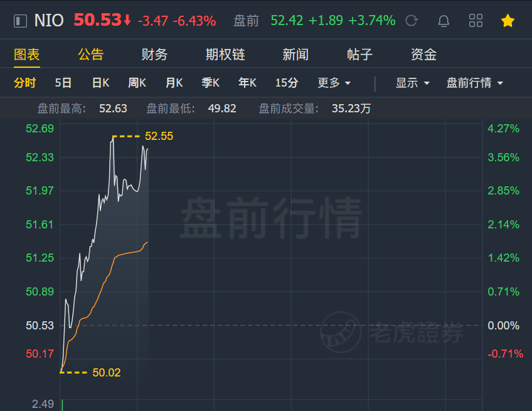Click the 50.02 low price marker

pyautogui.click(x=107, y=373)
